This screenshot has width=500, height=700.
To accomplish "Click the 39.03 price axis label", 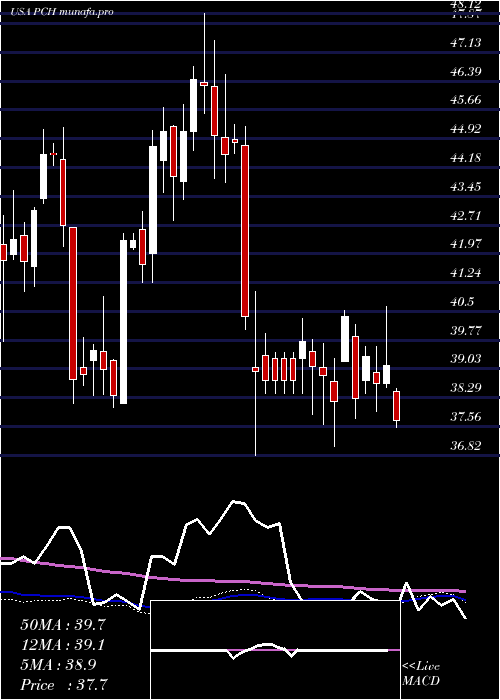I will coord(467,359).
